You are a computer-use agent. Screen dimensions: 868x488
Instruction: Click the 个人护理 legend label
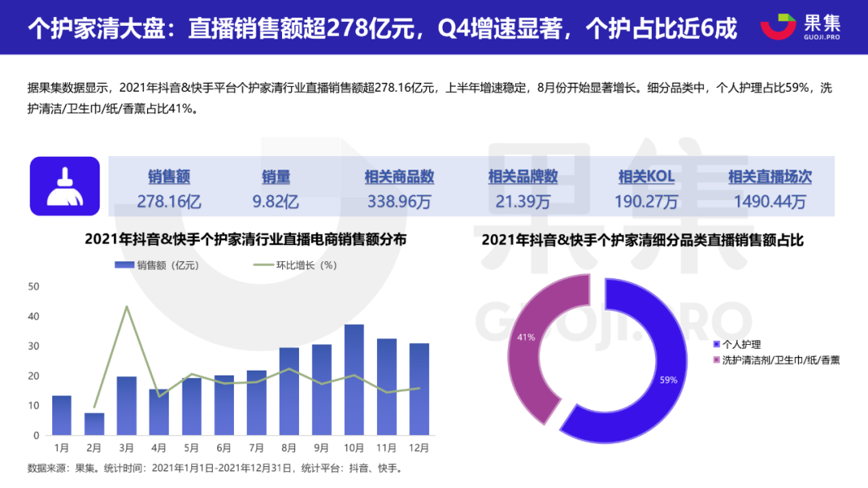pyautogui.click(x=741, y=344)
